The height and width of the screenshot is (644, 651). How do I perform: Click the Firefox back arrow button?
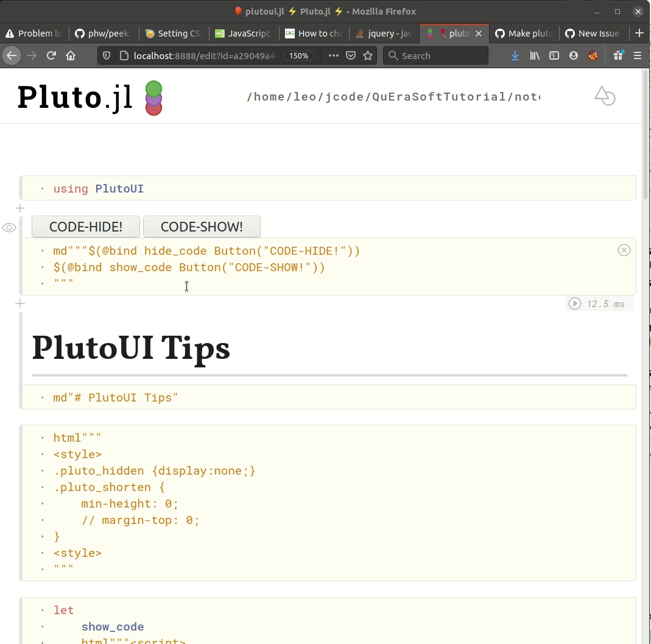[x=12, y=55]
